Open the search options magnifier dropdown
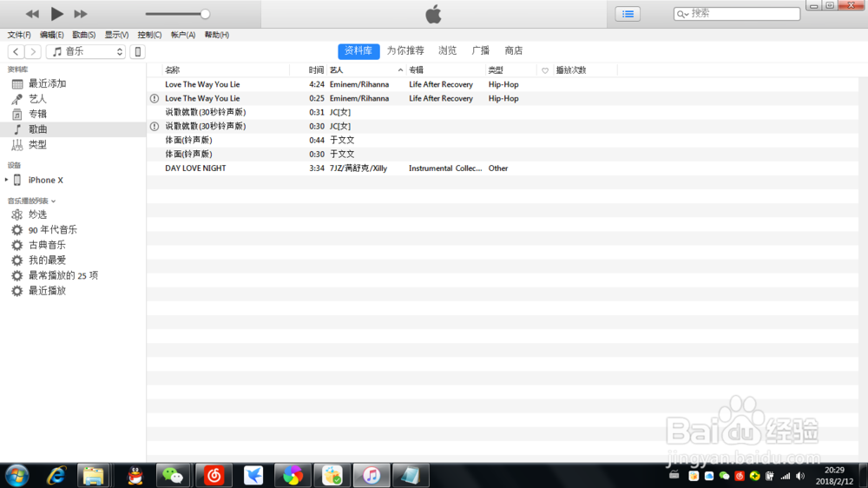The image size is (868, 488). point(682,14)
